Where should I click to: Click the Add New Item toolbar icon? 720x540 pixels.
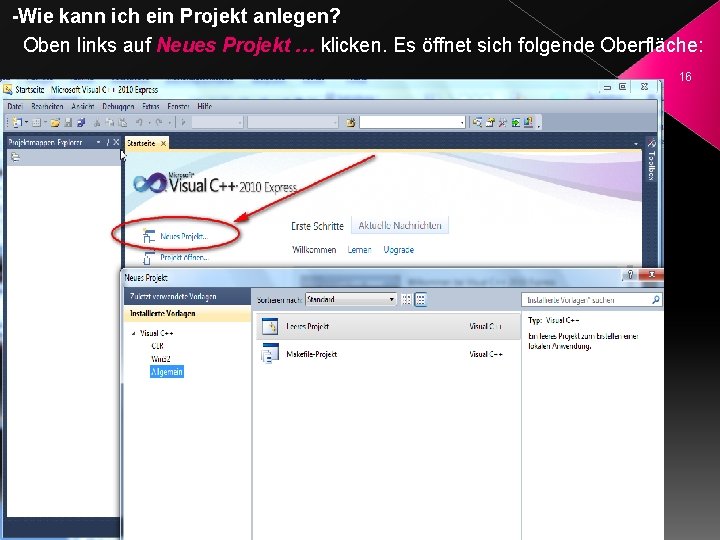36,122
